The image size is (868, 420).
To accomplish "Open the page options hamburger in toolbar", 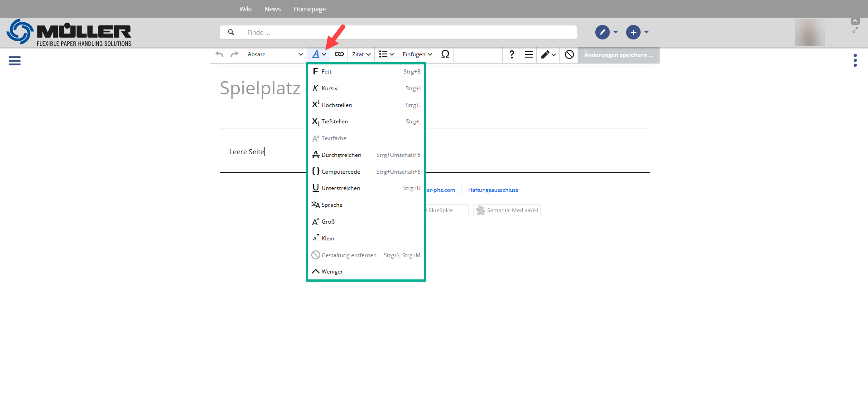I will click(529, 54).
